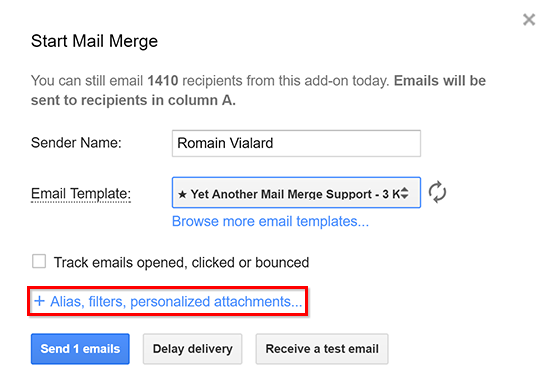Click Receive a test email button
Image resolution: width=550 pixels, height=385 pixels.
[322, 349]
